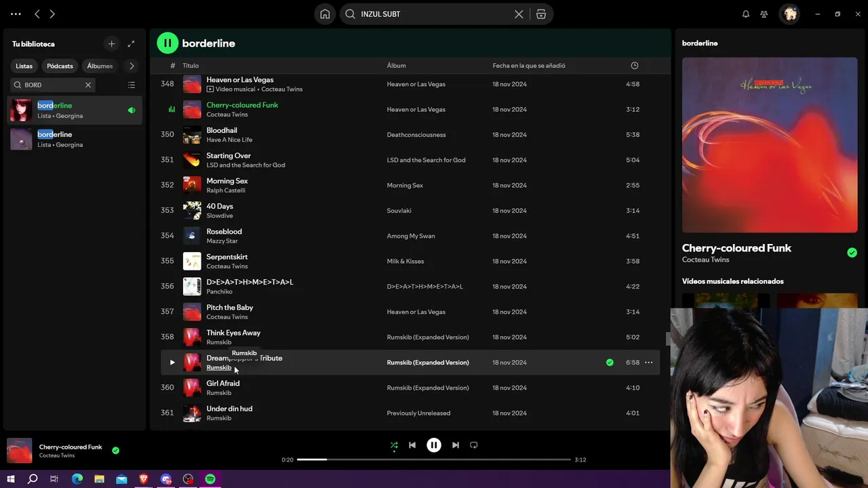Click Starting Over album thumbnail
Image resolution: width=868 pixels, height=488 pixels.
[192, 160]
